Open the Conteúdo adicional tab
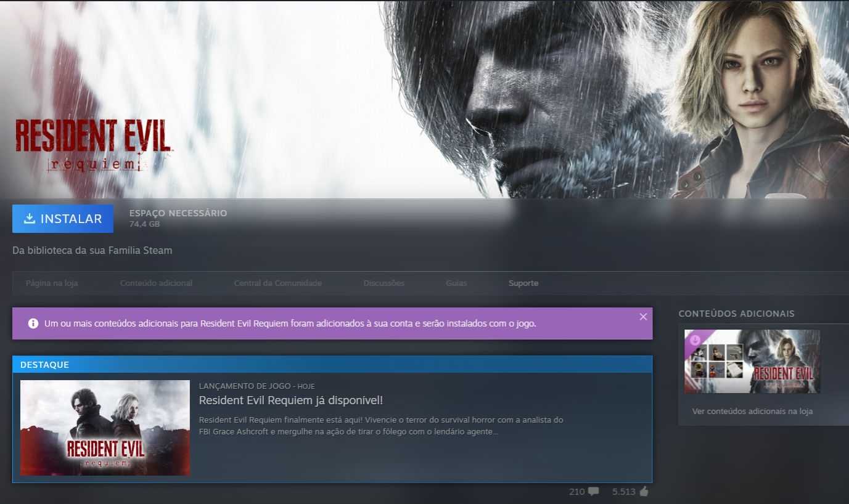The width and height of the screenshot is (849, 504). click(x=156, y=283)
